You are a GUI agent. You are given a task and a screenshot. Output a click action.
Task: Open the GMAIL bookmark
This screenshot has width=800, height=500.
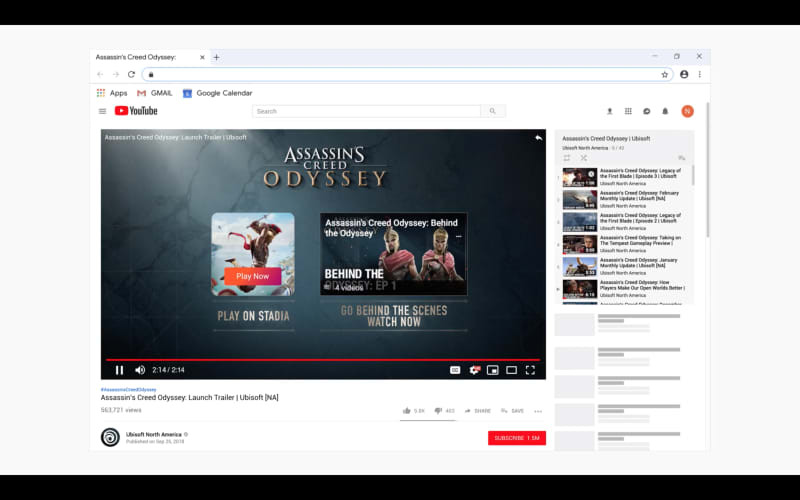click(x=155, y=93)
